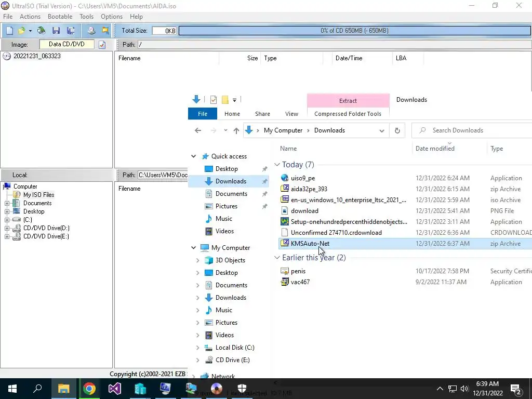Expand Local Disk (C:) in navigation pane
The width and height of the screenshot is (532, 399).
(198, 348)
